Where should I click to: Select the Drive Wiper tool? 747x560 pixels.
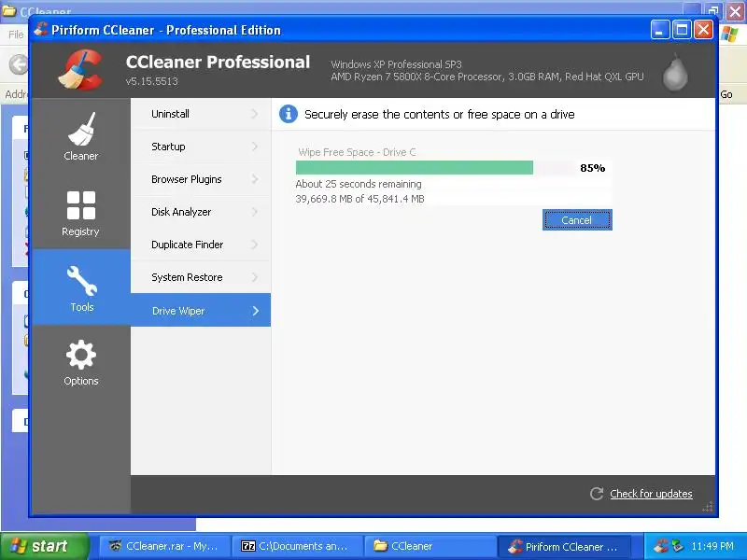(x=201, y=311)
